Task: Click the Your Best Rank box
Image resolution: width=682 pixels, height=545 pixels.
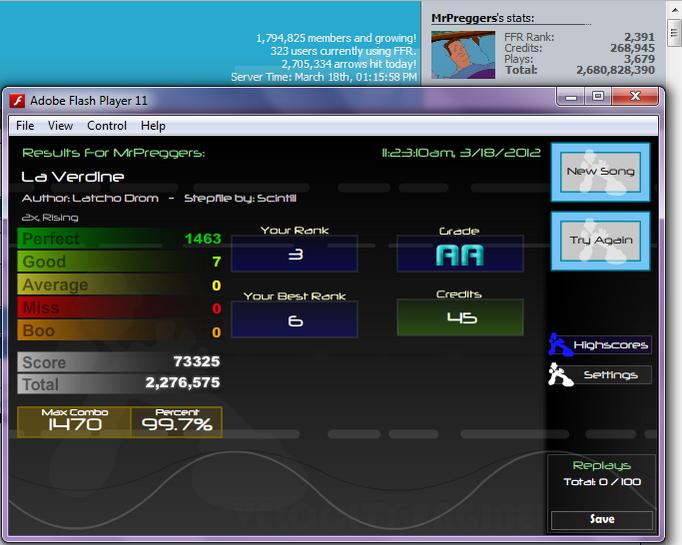Action: pos(294,320)
